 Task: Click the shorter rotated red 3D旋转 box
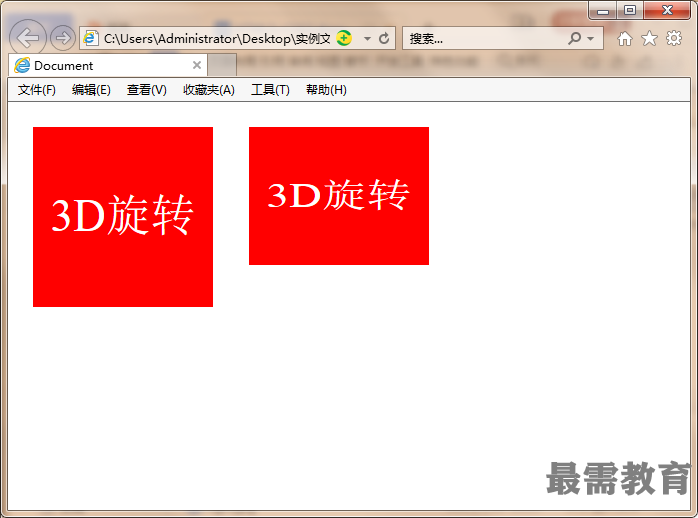(339, 196)
